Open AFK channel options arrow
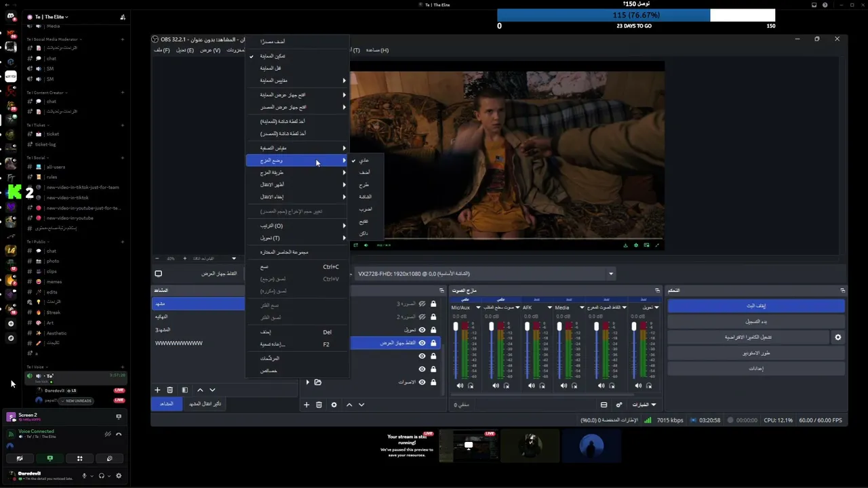 click(x=549, y=308)
